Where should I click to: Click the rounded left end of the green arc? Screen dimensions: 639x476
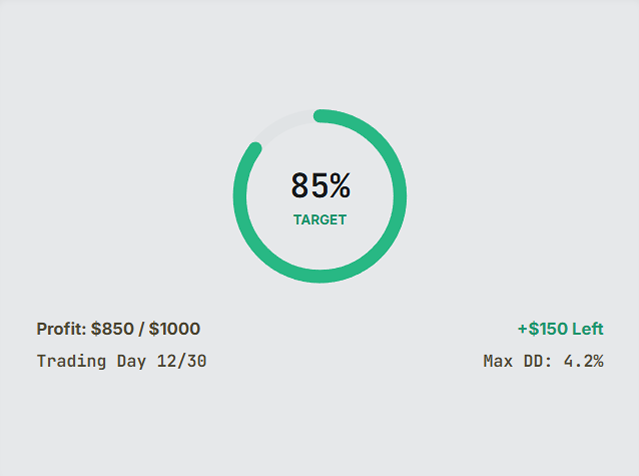255,149
